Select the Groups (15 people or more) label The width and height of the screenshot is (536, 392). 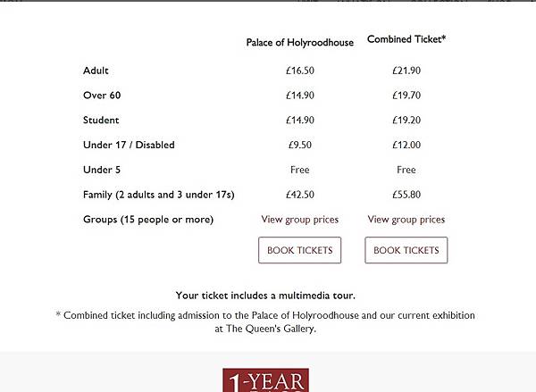pos(147,220)
